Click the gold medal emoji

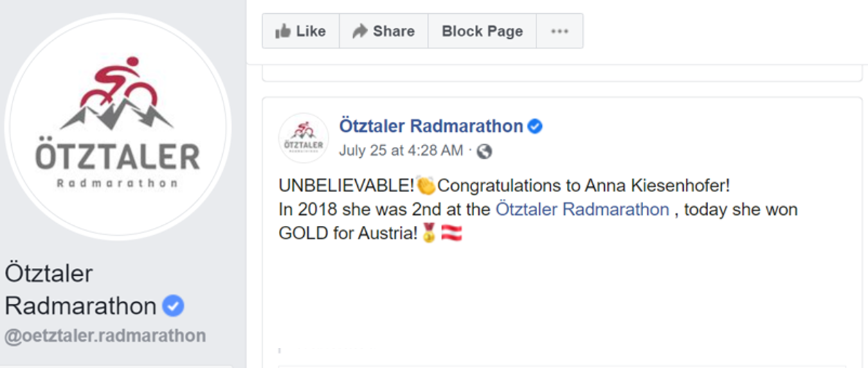(x=429, y=234)
